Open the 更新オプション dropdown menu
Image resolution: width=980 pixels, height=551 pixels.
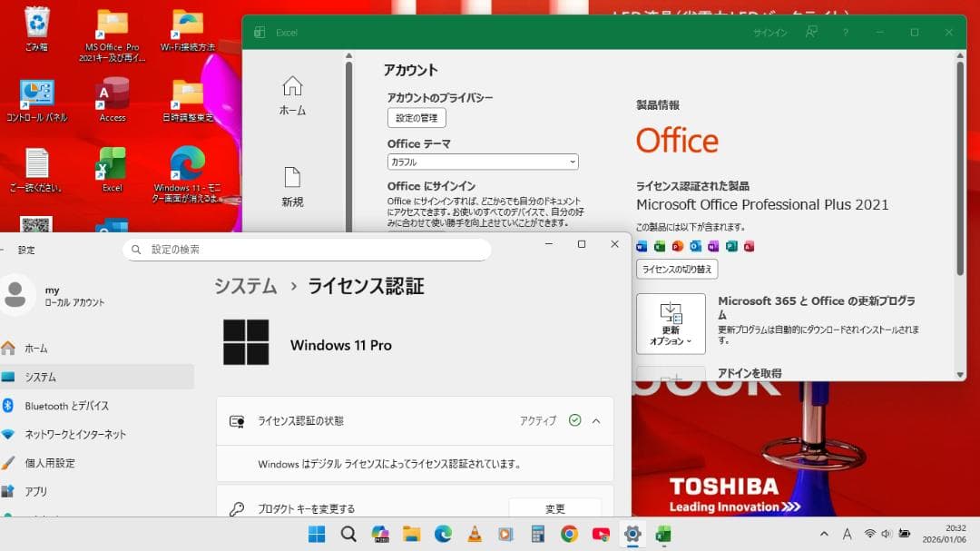(x=670, y=324)
